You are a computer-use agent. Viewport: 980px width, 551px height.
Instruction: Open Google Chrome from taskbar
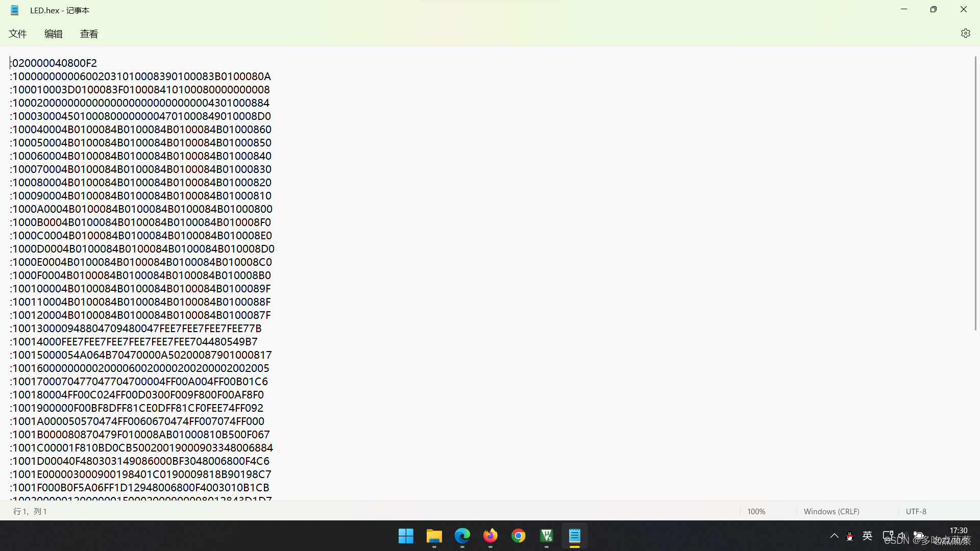point(519,536)
